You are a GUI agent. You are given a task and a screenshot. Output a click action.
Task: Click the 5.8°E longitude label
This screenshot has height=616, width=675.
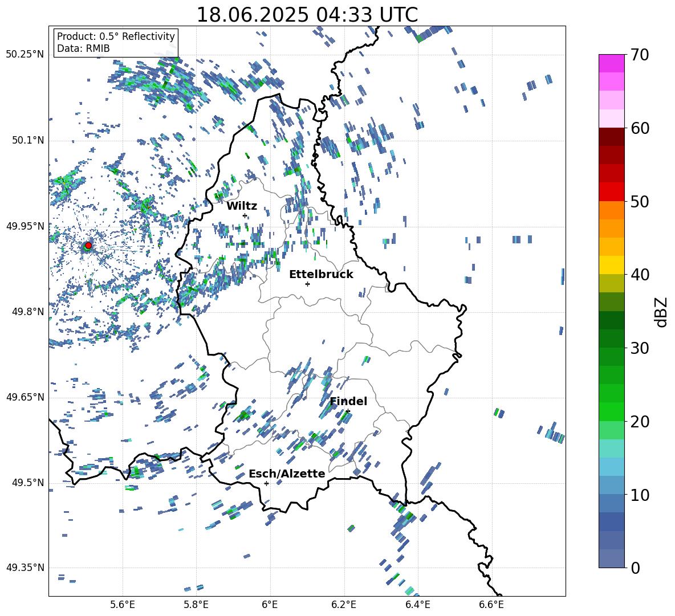point(196,605)
